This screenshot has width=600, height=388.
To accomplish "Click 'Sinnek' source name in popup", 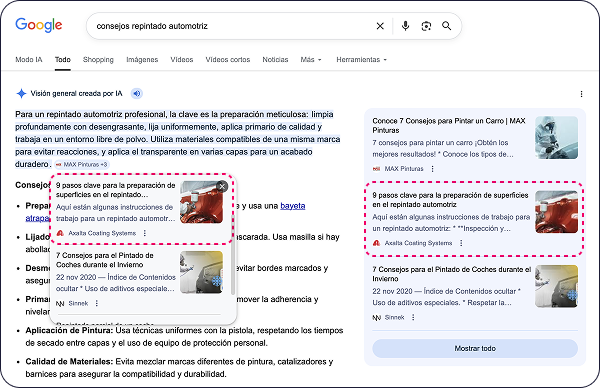I will pos(78,303).
